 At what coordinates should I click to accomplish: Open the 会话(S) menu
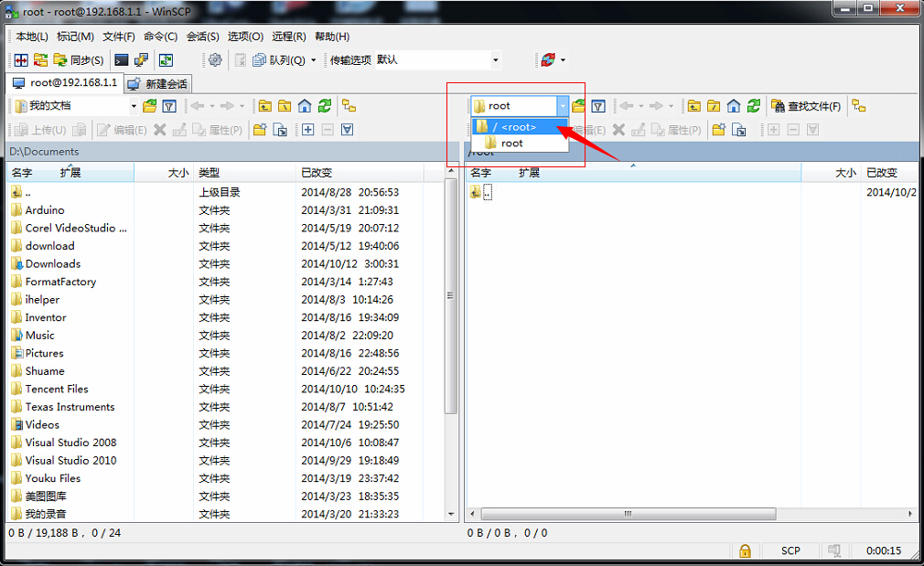203,37
